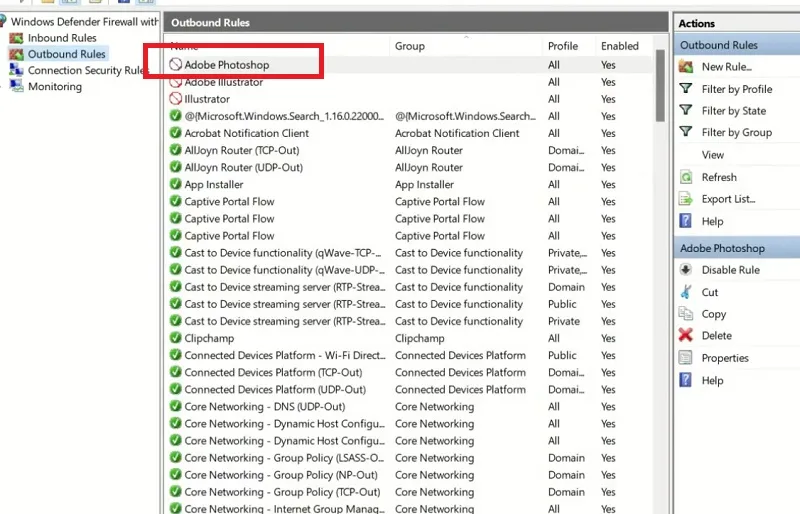
Task: Select Cast to Device functionality (qWave-TCP rule
Action: tap(283, 253)
